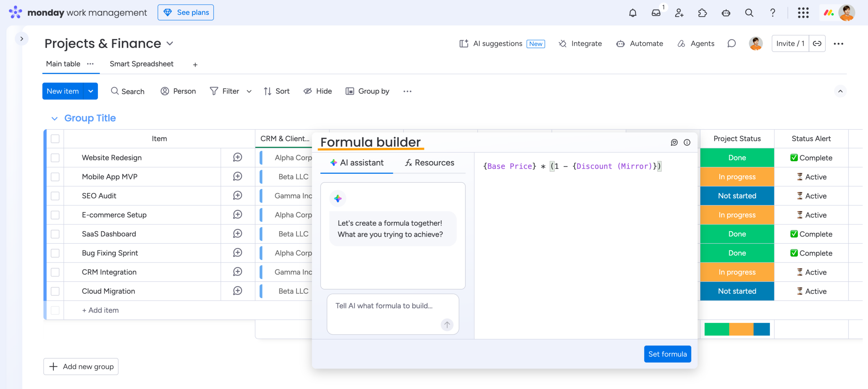Open the Filter options chevron

[249, 91]
